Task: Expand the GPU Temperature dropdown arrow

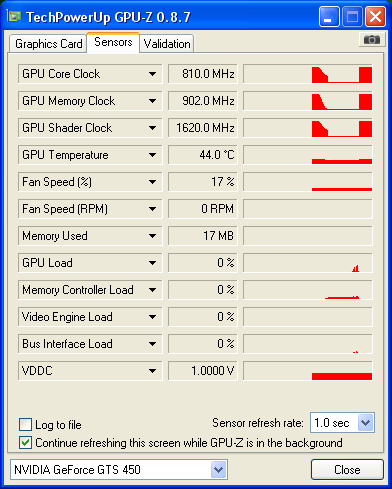Action: pos(152,155)
